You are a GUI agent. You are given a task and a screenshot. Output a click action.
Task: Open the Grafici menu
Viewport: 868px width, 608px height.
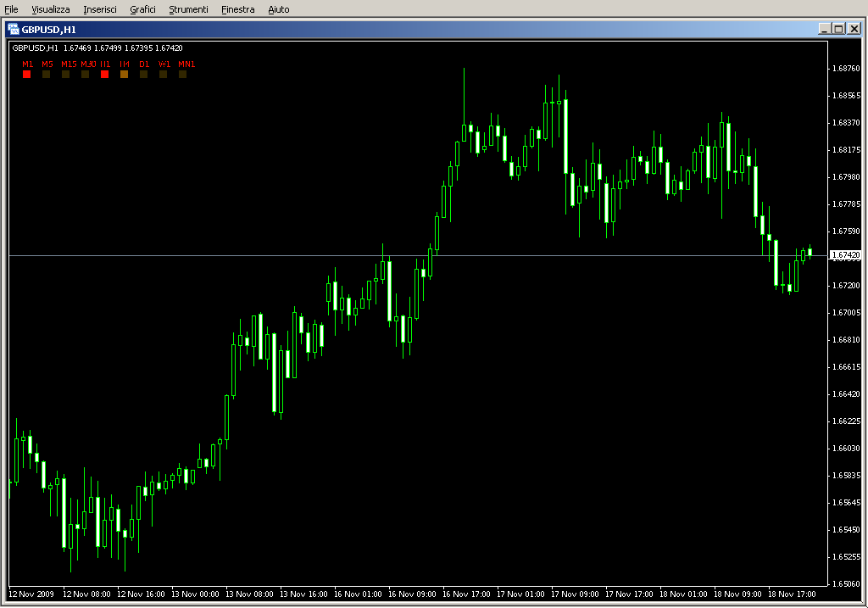pyautogui.click(x=142, y=9)
